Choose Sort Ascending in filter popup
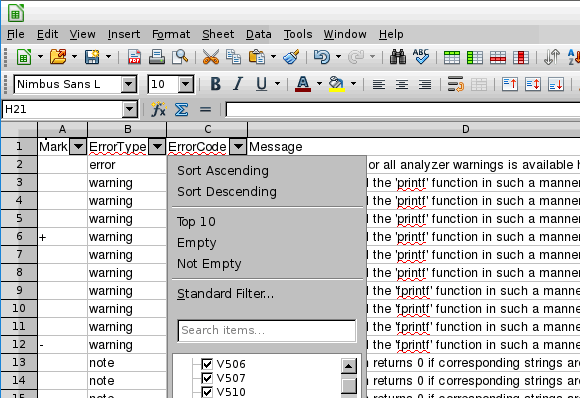 223,171
